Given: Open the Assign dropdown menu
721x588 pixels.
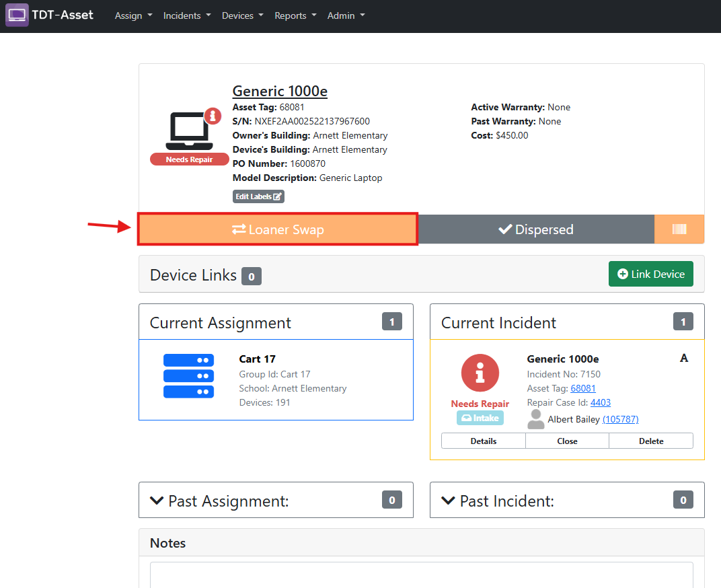Looking at the screenshot, I should [133, 15].
